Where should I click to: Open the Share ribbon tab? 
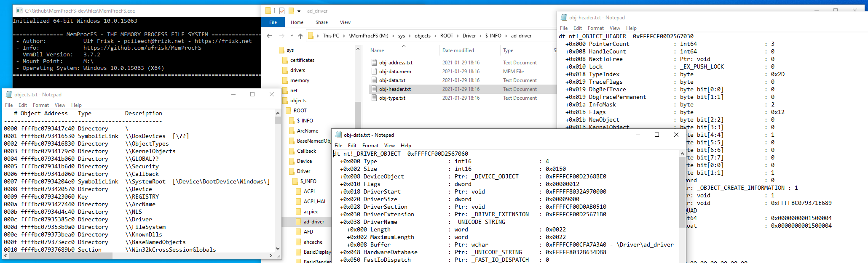pos(321,22)
